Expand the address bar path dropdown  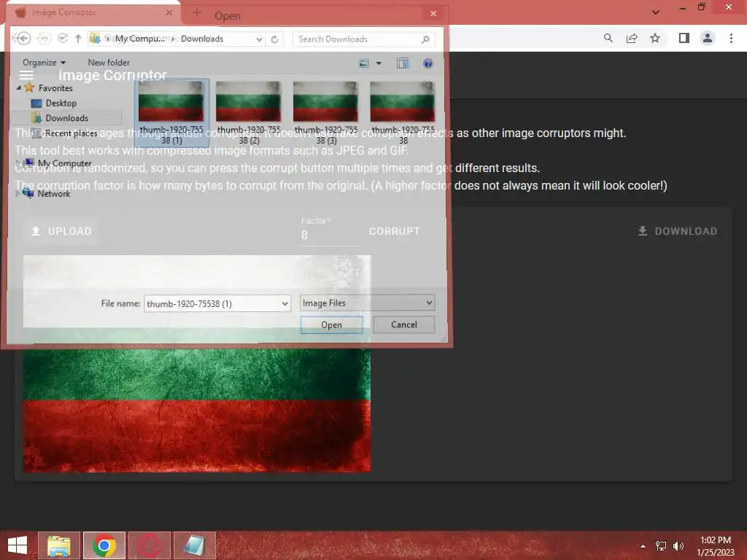(259, 39)
